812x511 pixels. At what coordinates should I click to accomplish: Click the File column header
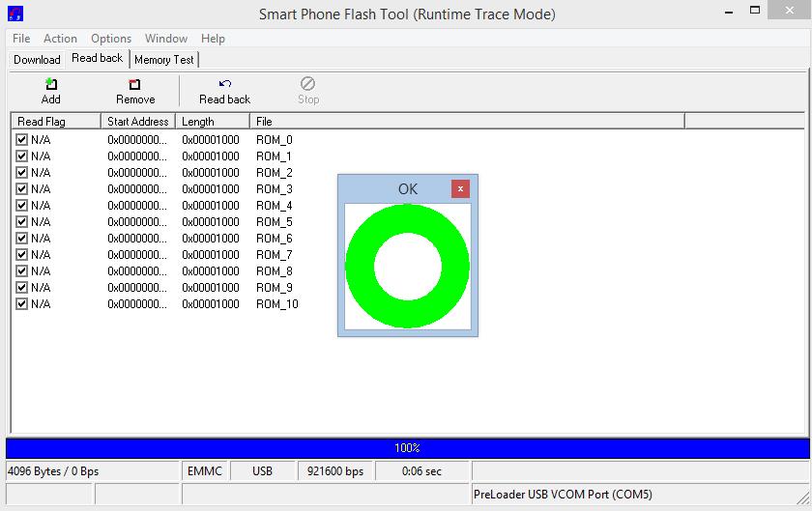[x=467, y=121]
